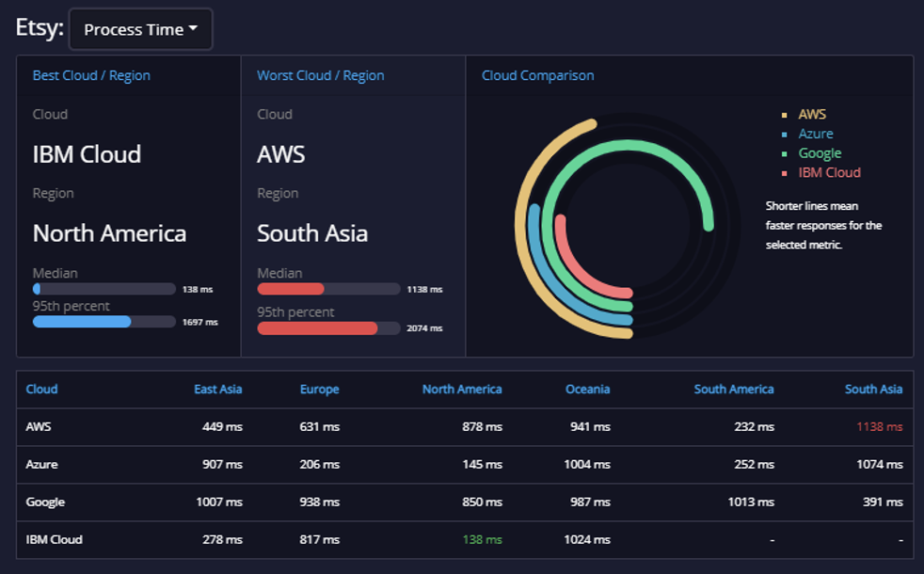The height and width of the screenshot is (574, 924).
Task: Click the Azure North America 145 ms cell
Action: (482, 465)
